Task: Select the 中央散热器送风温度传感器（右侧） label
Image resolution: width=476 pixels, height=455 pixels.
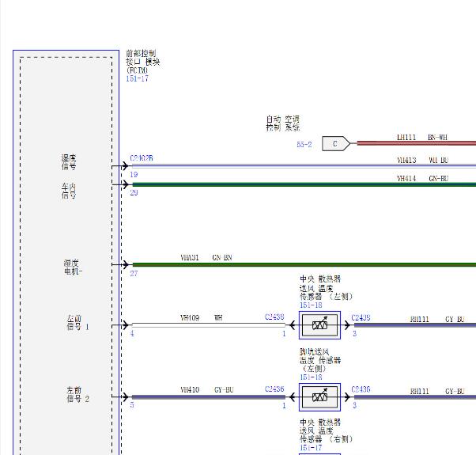Action: tap(326, 430)
